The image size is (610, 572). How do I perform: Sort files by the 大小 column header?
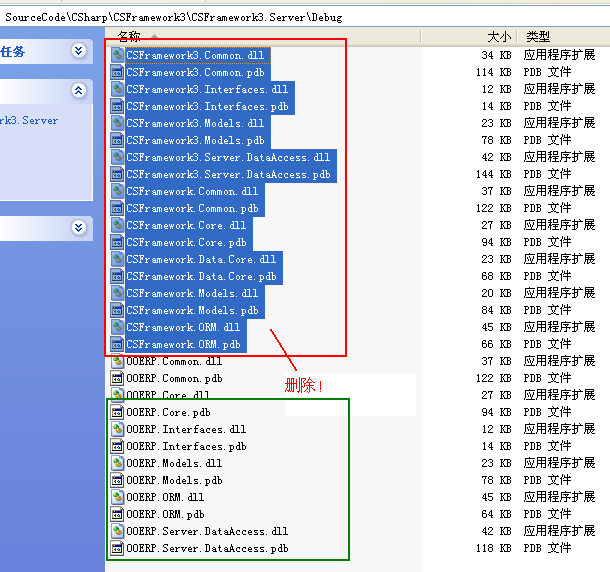click(x=498, y=36)
